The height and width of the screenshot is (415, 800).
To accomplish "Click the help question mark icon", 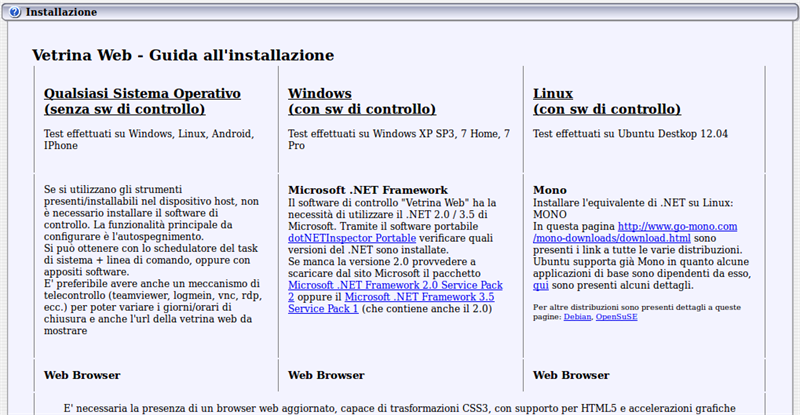I will click(x=14, y=12).
